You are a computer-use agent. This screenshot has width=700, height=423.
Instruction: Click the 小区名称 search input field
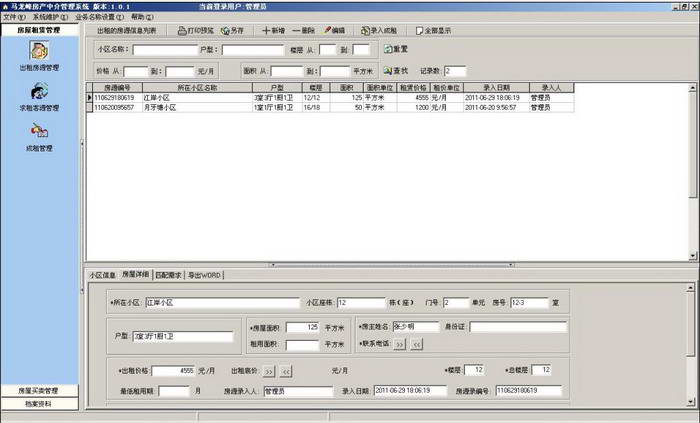pyautogui.click(x=166, y=49)
